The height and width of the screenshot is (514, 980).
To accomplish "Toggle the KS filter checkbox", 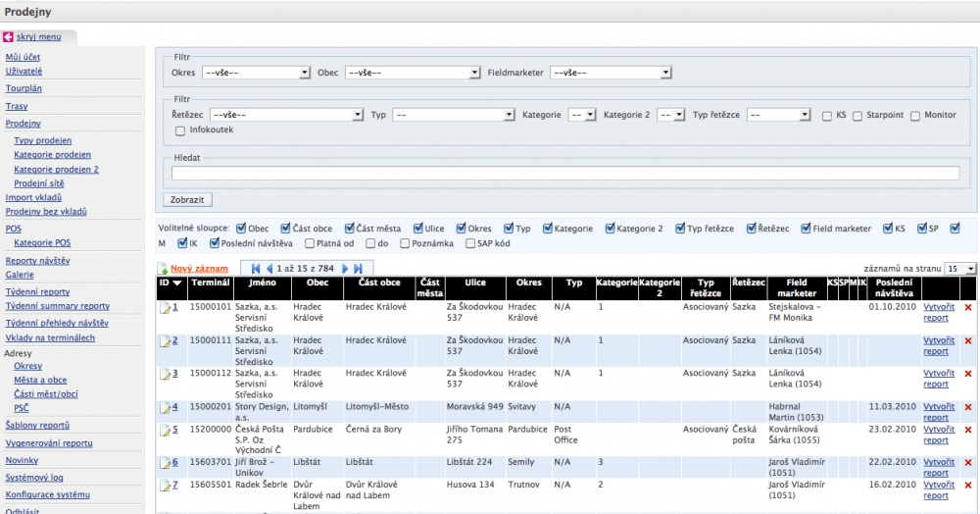I will pos(827,116).
